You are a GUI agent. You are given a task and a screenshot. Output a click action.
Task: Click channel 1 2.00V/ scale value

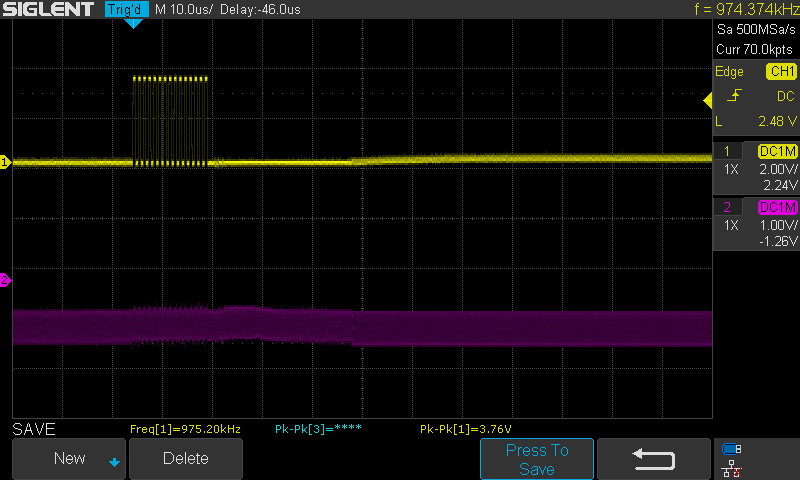click(778, 169)
